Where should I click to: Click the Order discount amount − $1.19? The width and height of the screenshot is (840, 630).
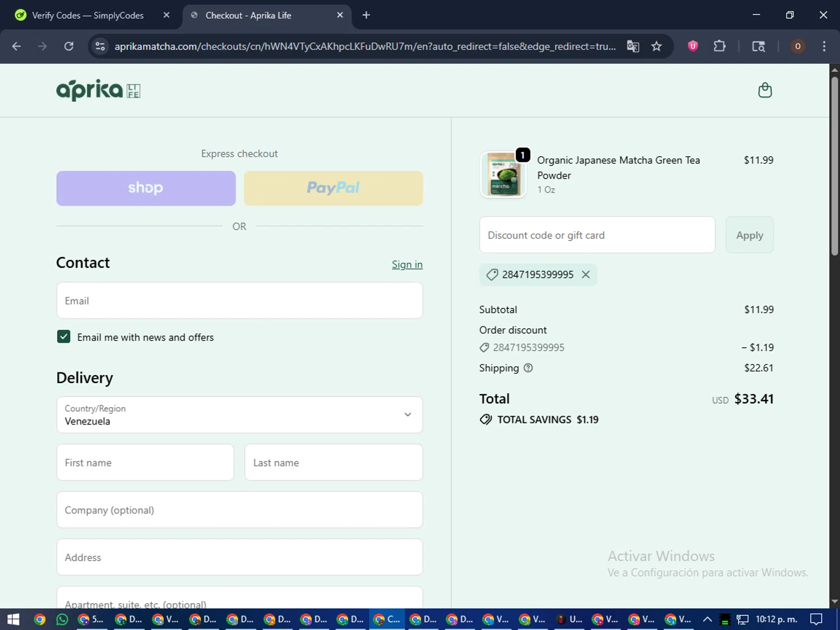pyautogui.click(x=757, y=347)
